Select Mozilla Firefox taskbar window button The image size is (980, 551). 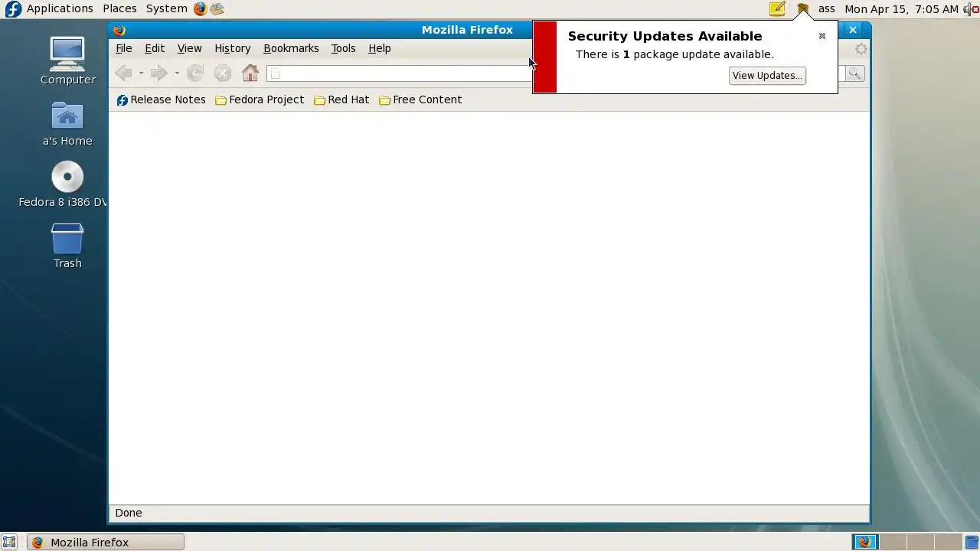click(x=106, y=542)
